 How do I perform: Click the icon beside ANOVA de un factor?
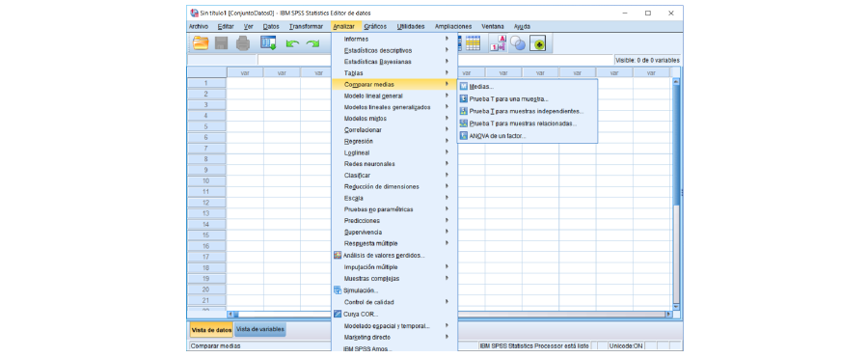[x=464, y=135]
